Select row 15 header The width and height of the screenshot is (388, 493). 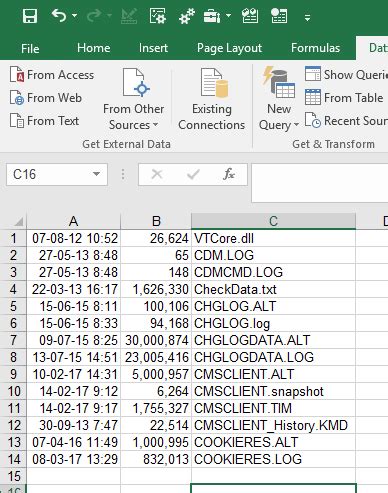pyautogui.click(x=13, y=476)
